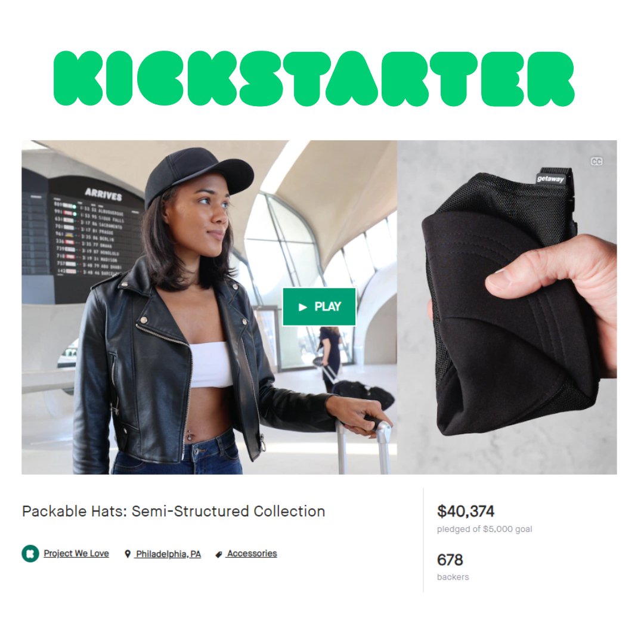Click the backers label text

pos(453,577)
